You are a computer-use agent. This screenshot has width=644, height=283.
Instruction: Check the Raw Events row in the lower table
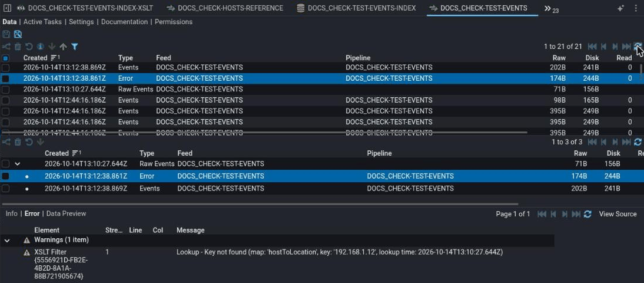tap(6, 164)
